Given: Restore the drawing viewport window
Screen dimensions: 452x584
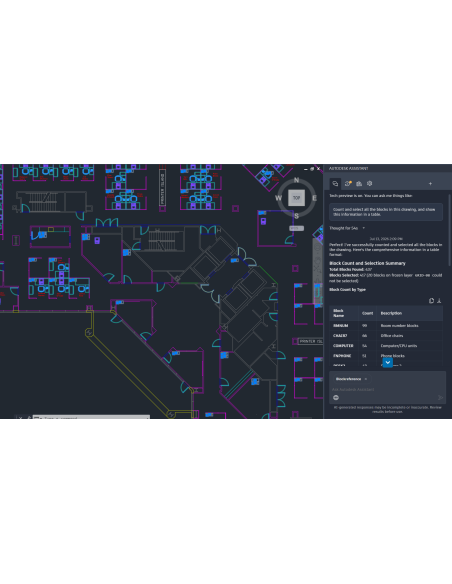Looking at the screenshot, I should [312, 169].
